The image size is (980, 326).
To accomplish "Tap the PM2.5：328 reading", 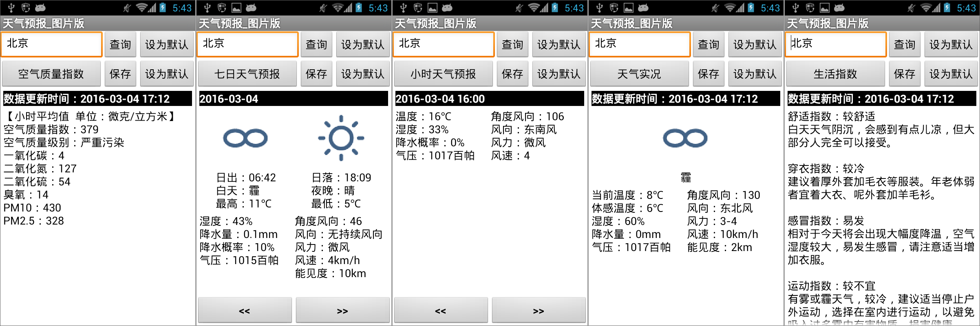I will tap(34, 221).
